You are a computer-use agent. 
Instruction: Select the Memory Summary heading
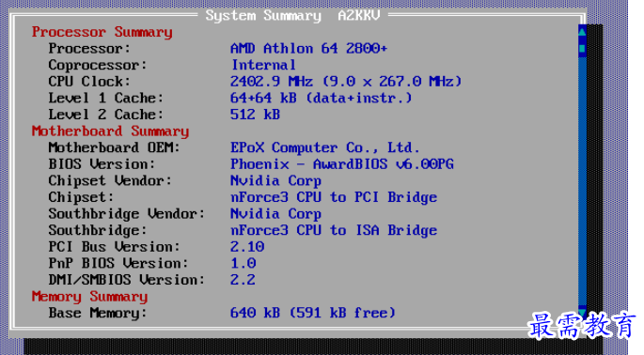tap(89, 297)
